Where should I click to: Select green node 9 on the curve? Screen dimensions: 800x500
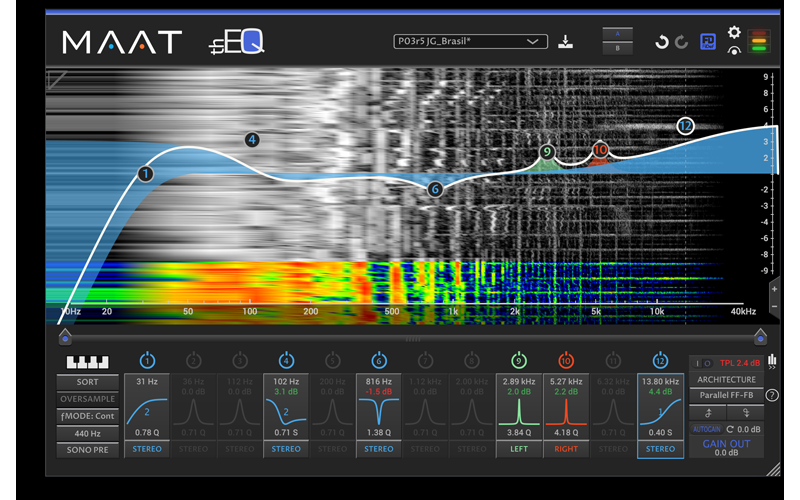[x=547, y=152]
